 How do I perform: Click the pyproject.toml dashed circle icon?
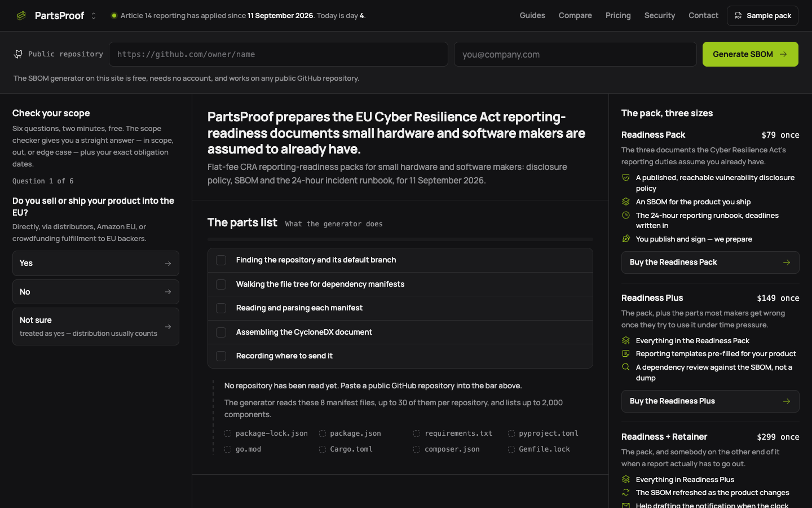(511, 433)
